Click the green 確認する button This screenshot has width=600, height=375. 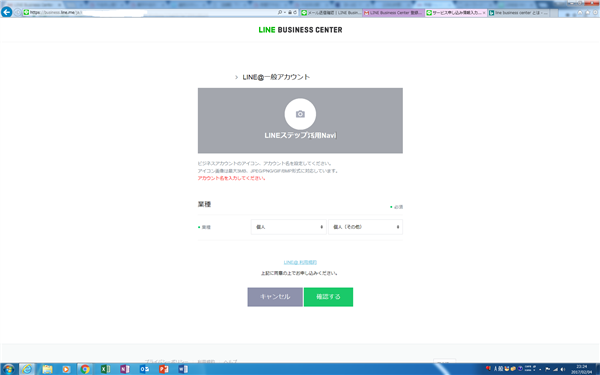pos(328,297)
